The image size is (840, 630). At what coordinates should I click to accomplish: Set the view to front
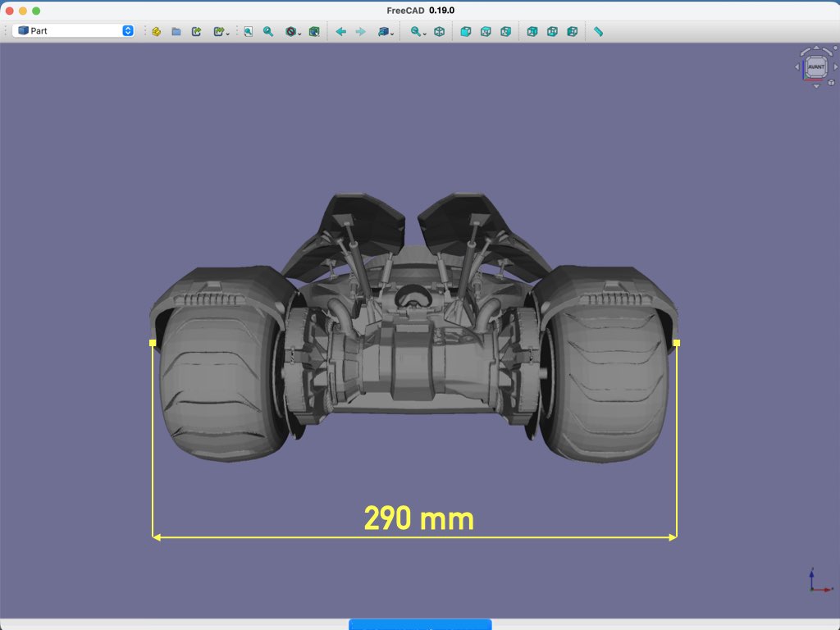[x=466, y=31]
